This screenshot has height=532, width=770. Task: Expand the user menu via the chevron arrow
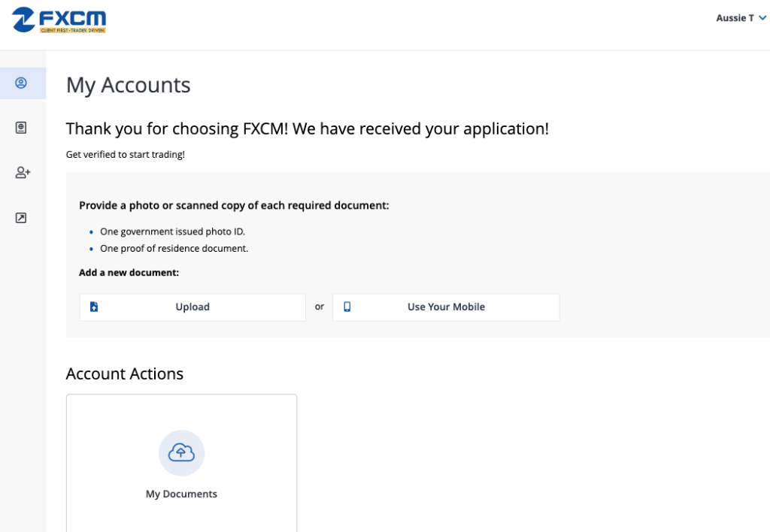(763, 17)
